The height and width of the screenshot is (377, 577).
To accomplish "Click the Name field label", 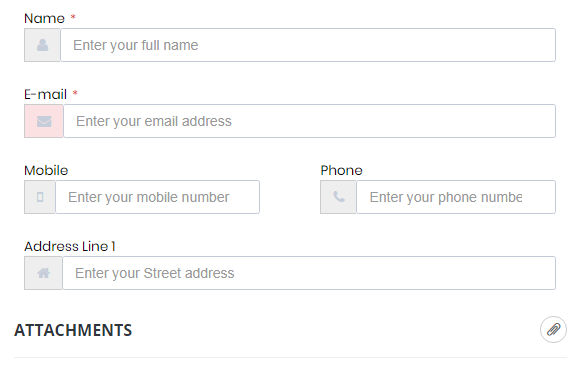I will [44, 18].
